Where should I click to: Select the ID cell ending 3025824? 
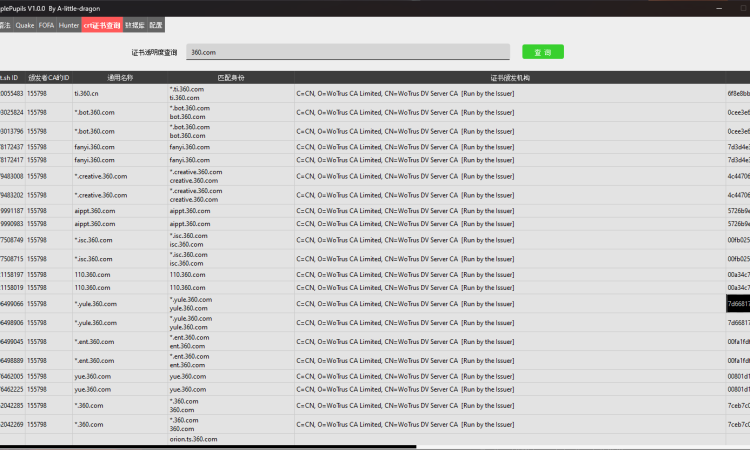12,112
